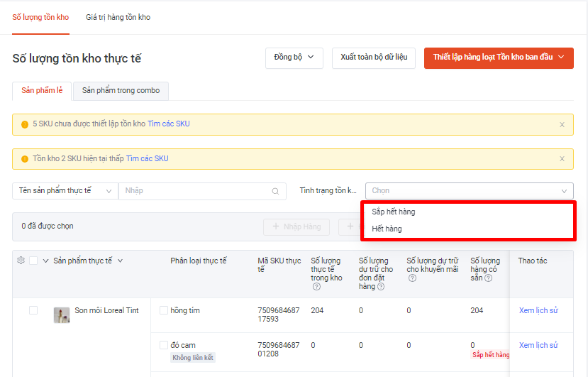This screenshot has width=588, height=377.
Task: Check the Son môi Loreal Tint product checkbox
Action: click(33, 310)
